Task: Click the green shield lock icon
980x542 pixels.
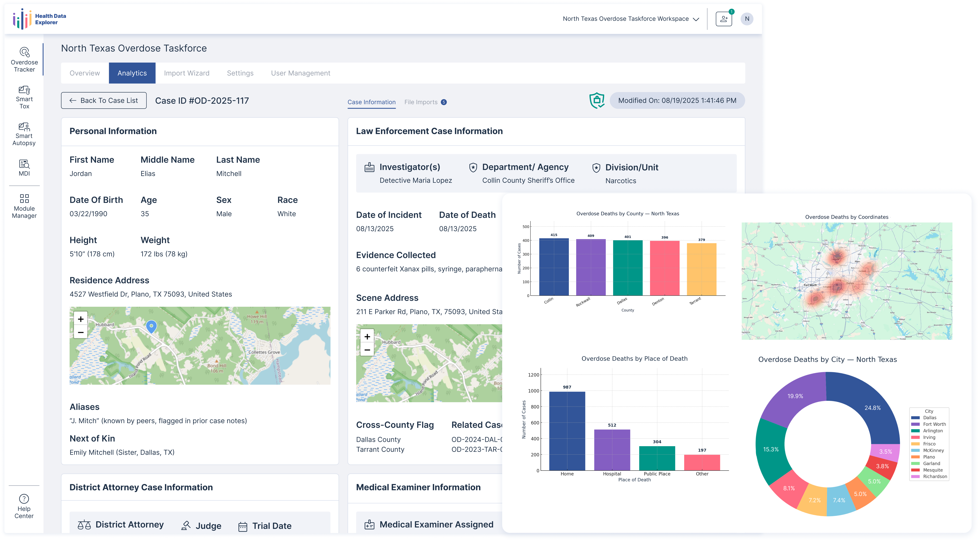Action: tap(597, 100)
